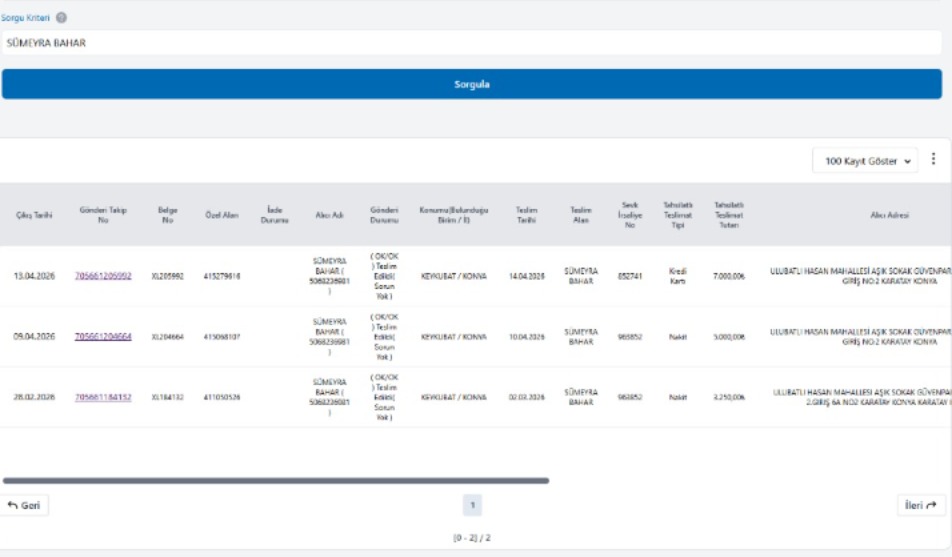Open tracking link 705661204664
This screenshot has height=557, width=952.
[103, 337]
